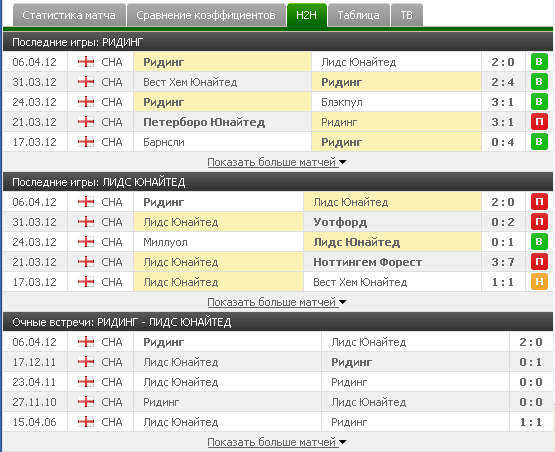Click Ноттингем Форест team name
Screen dimensions: 555x452
click(x=367, y=262)
